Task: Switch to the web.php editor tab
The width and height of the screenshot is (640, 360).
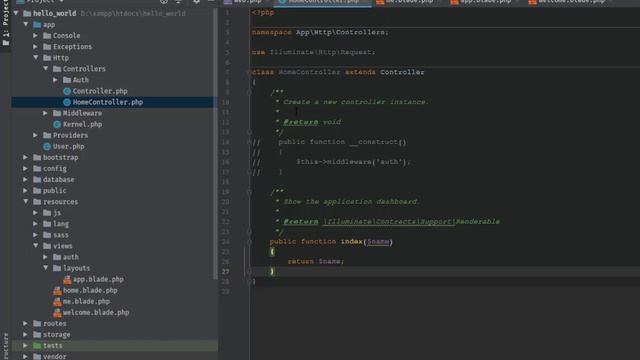Action: [247, 2]
